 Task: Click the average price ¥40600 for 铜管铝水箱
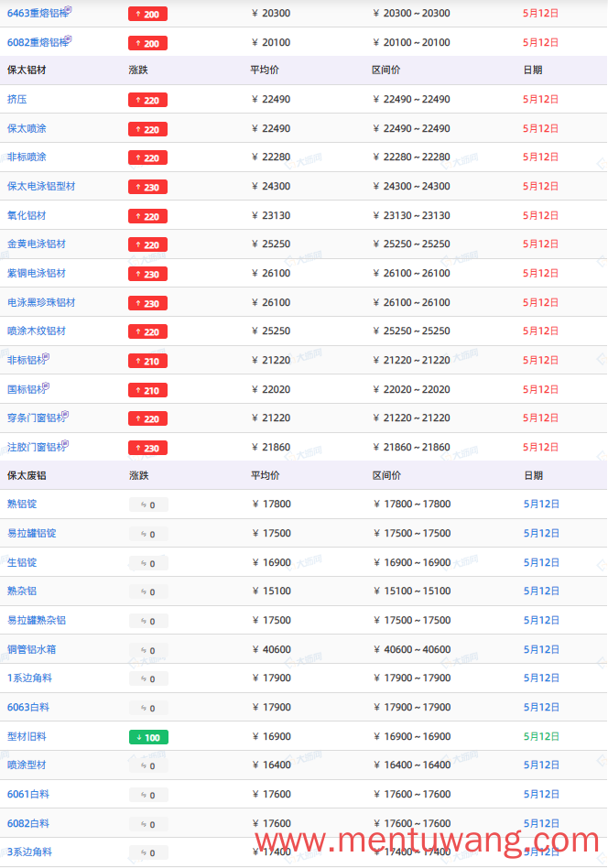[x=271, y=650]
